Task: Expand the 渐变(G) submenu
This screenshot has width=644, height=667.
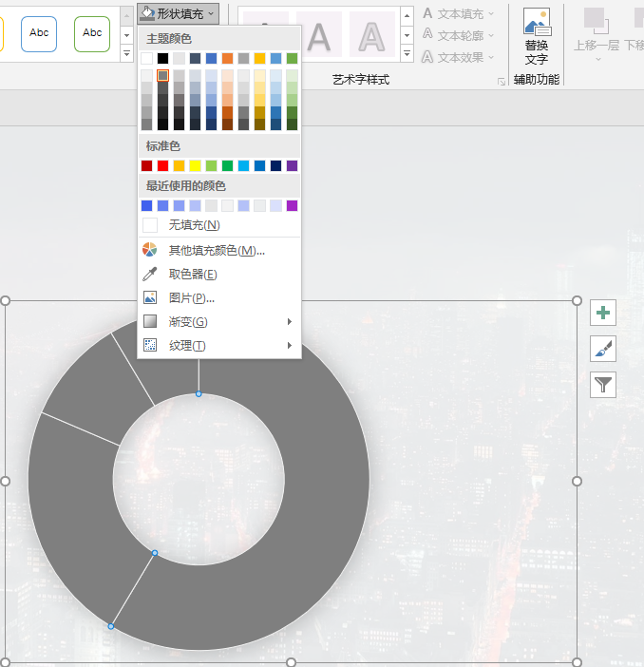Action: [x=219, y=321]
